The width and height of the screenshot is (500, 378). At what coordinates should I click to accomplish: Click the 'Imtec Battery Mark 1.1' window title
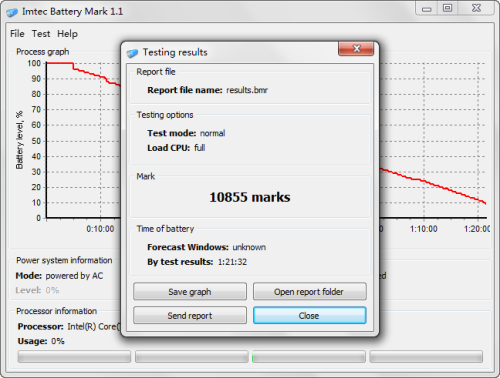[73, 12]
